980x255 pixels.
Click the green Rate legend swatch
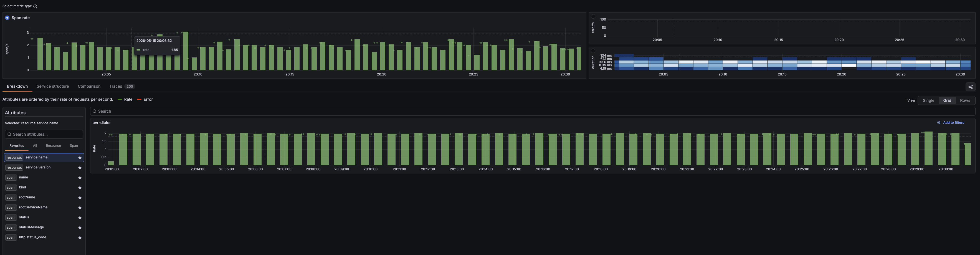(120, 99)
